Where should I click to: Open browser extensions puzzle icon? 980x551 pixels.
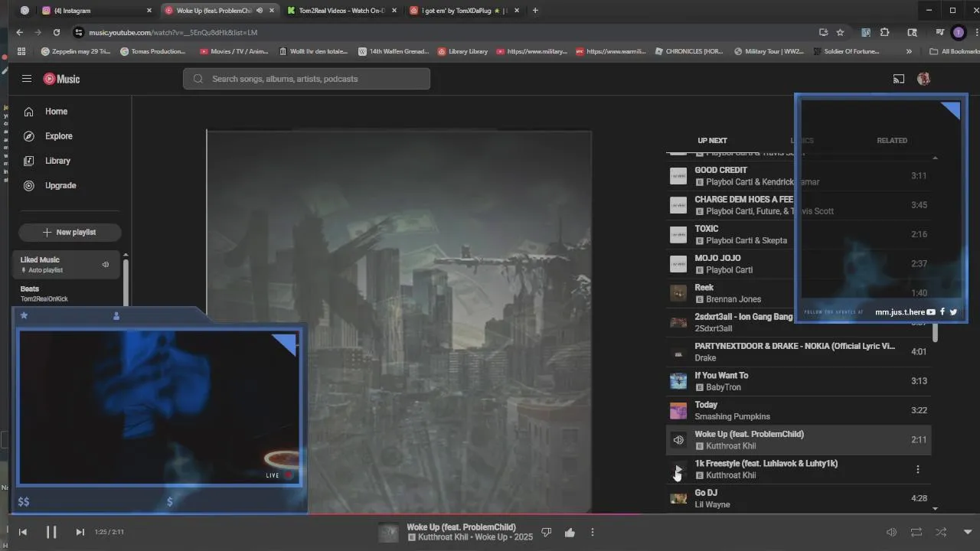point(885,32)
